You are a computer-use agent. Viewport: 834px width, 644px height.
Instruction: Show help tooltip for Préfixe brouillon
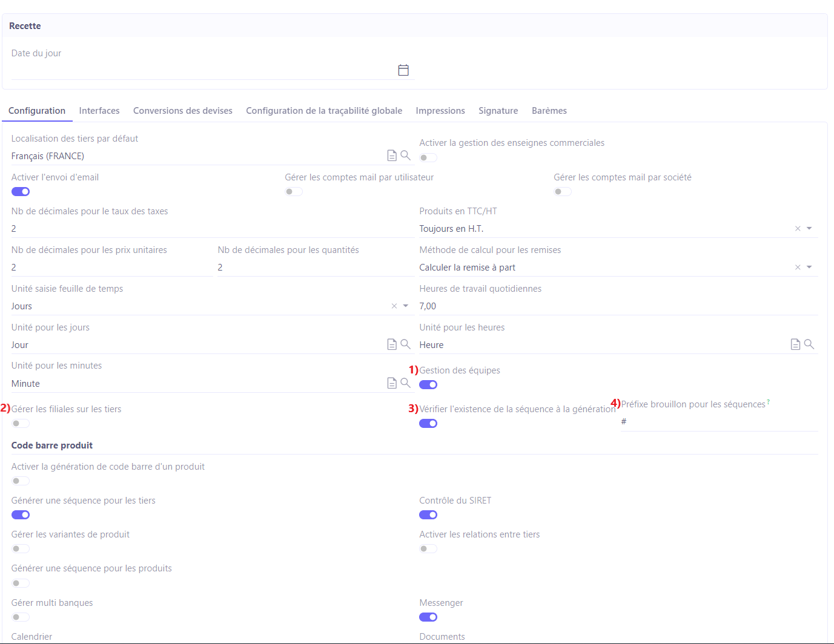(x=769, y=401)
